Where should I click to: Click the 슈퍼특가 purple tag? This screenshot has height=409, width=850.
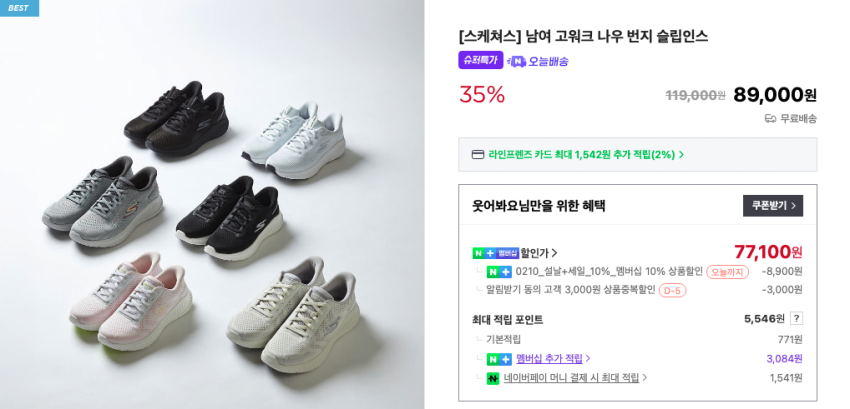pyautogui.click(x=480, y=61)
